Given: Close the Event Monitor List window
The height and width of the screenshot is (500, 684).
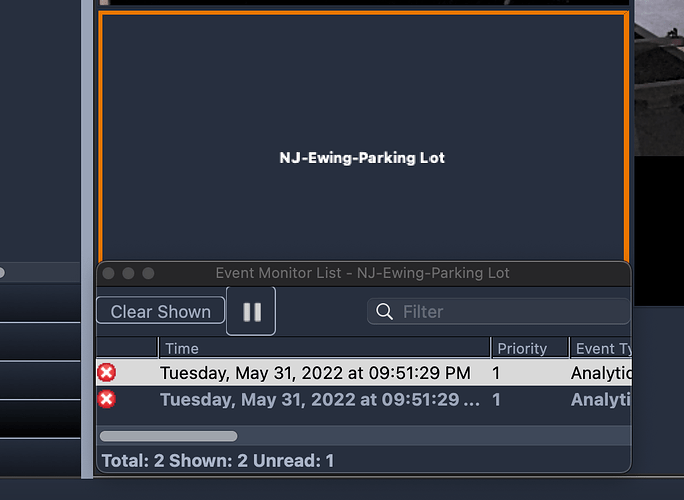Looking at the screenshot, I should [108, 273].
